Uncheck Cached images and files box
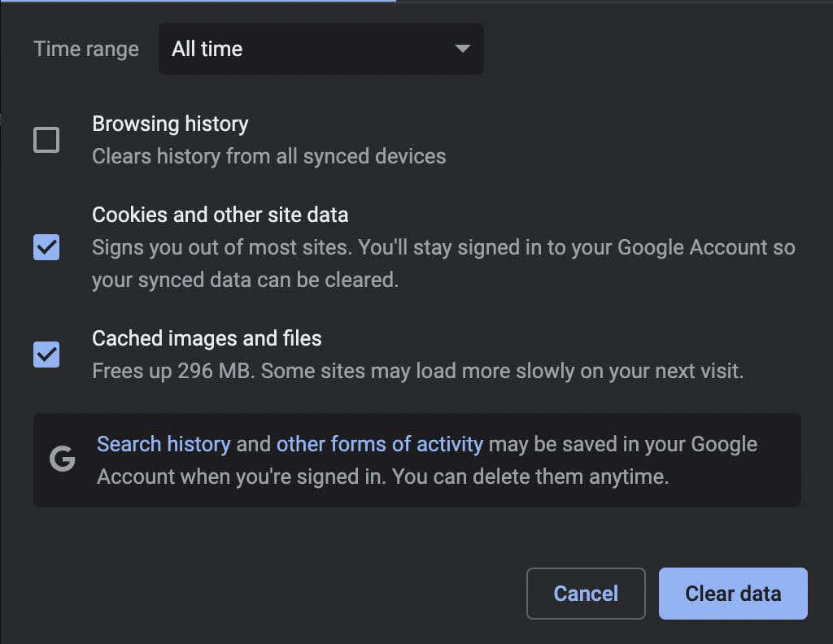The width and height of the screenshot is (833, 644). [46, 355]
